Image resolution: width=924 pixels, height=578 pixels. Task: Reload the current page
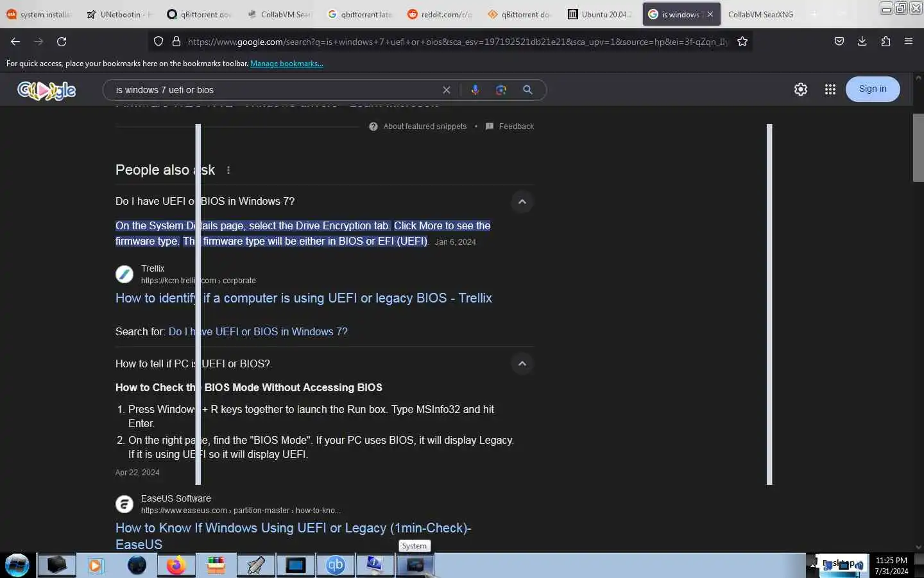(x=62, y=41)
